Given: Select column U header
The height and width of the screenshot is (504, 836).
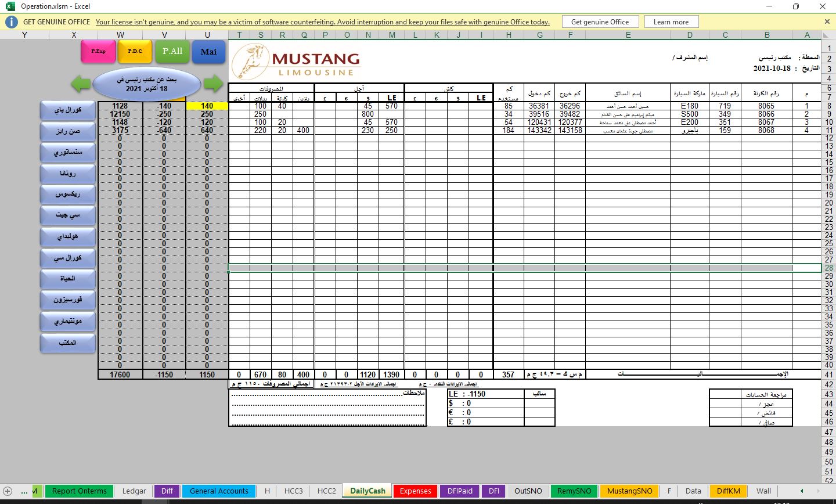Looking at the screenshot, I should pos(207,35).
